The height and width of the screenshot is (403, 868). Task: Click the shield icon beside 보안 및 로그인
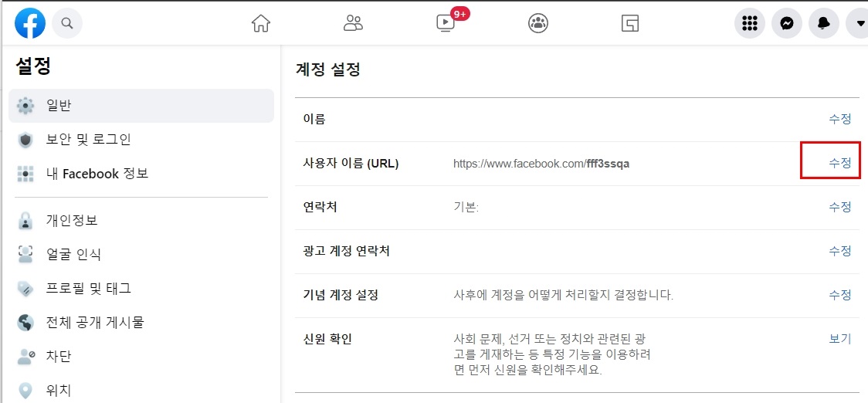coord(25,140)
